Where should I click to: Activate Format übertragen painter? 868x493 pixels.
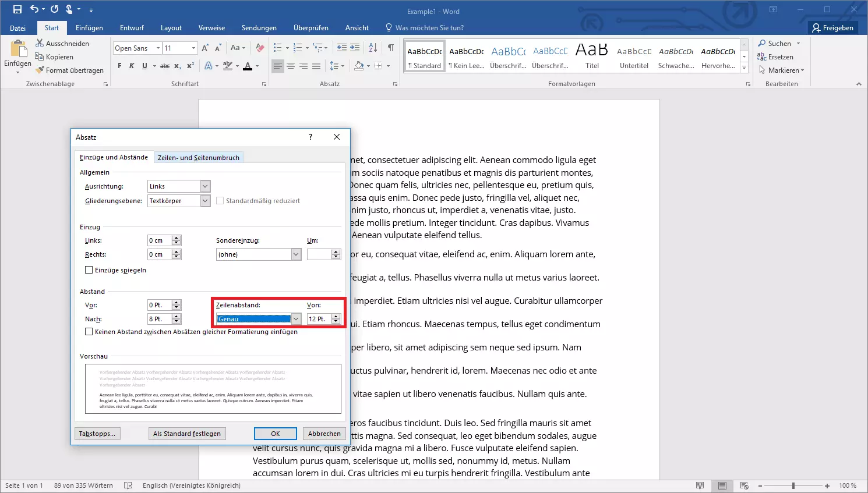pos(69,70)
